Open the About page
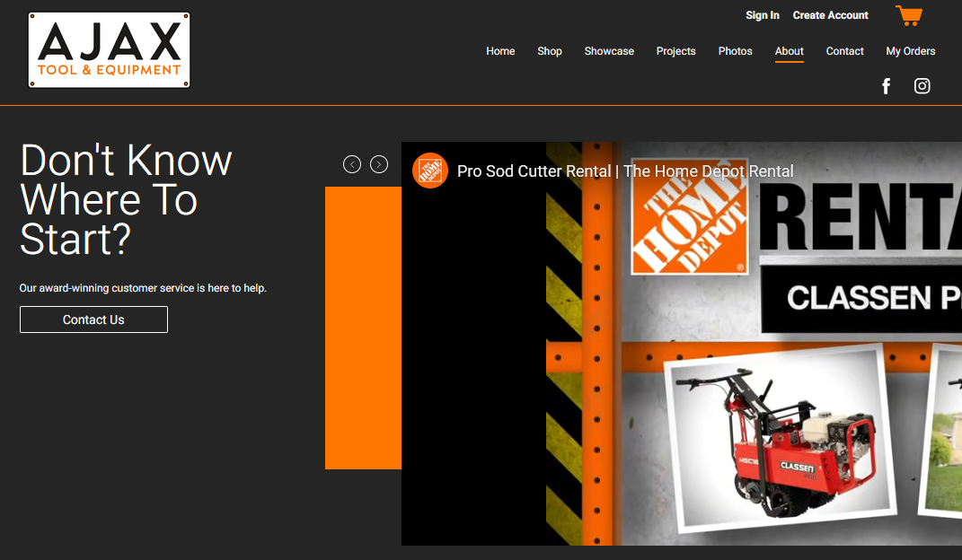 tap(789, 51)
